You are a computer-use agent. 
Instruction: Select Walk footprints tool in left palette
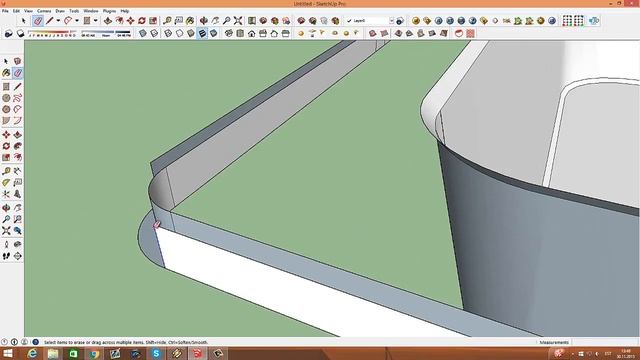click(x=6, y=256)
